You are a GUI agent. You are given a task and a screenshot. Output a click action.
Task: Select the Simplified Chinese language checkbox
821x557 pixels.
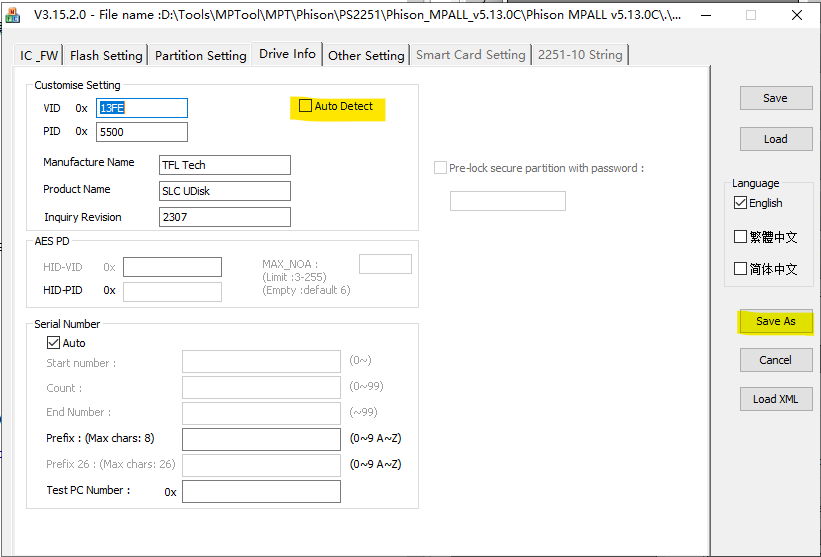[741, 269]
